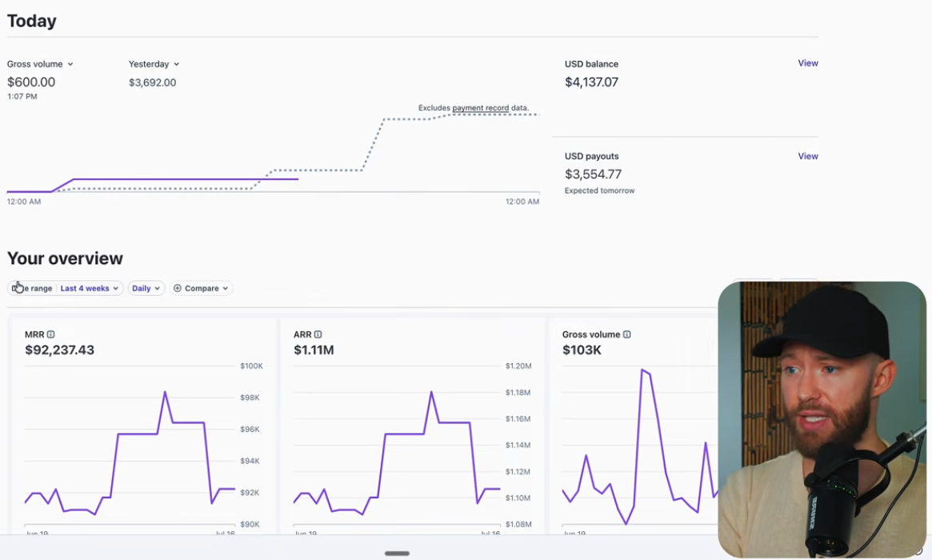Image resolution: width=932 pixels, height=560 pixels.
Task: Click the info icon next to ARR
Action: (318, 334)
